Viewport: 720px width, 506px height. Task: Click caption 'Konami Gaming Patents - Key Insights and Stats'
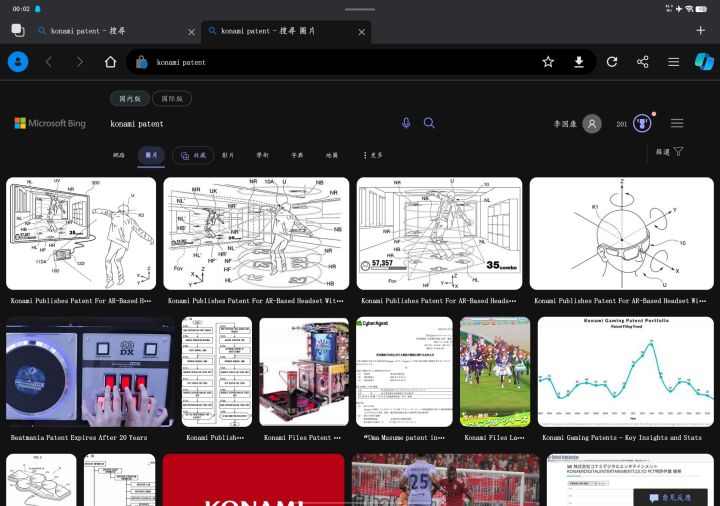pos(622,438)
